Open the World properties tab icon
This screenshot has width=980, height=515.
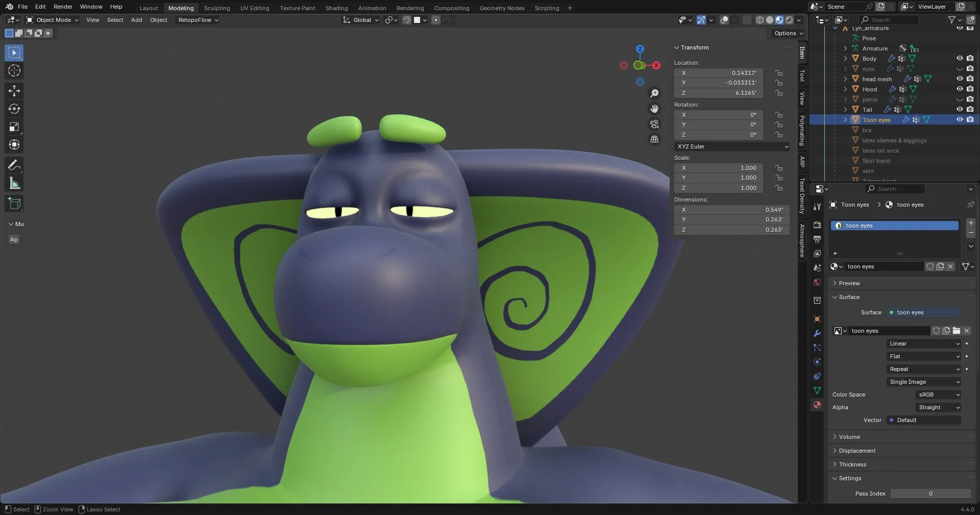817,282
